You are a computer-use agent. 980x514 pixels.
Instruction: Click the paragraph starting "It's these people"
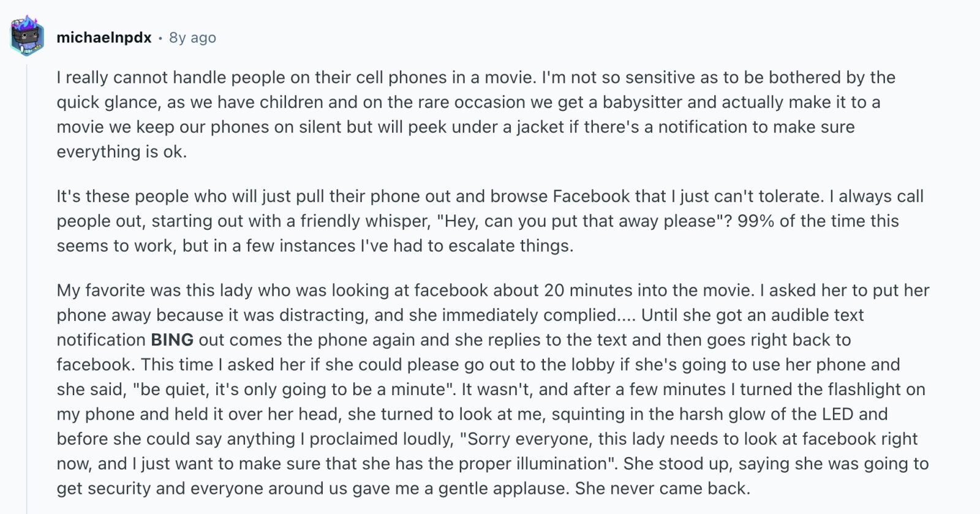coord(490,221)
